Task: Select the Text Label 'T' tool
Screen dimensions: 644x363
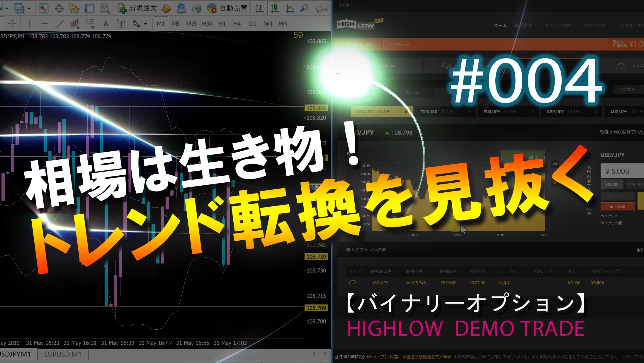Action: [x=121, y=24]
